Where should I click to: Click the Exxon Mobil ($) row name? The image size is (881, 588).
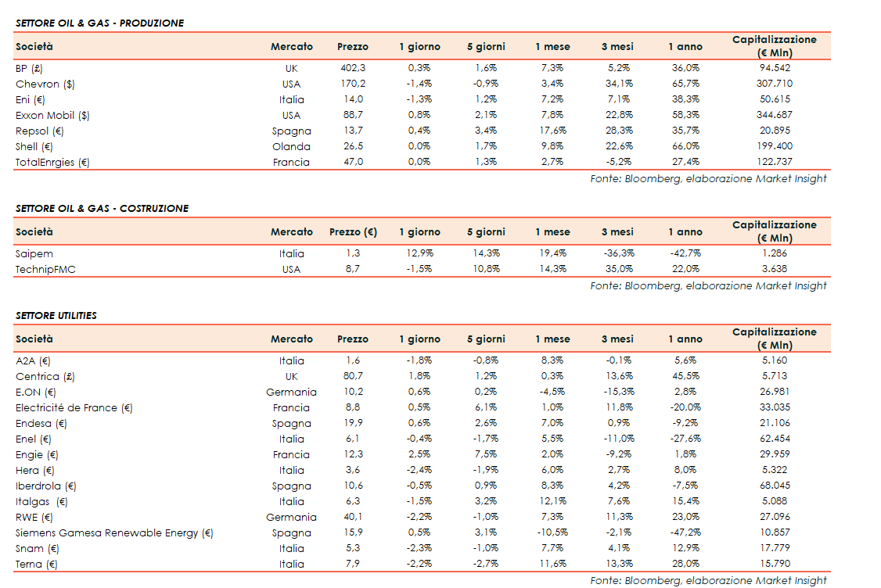pos(52,115)
